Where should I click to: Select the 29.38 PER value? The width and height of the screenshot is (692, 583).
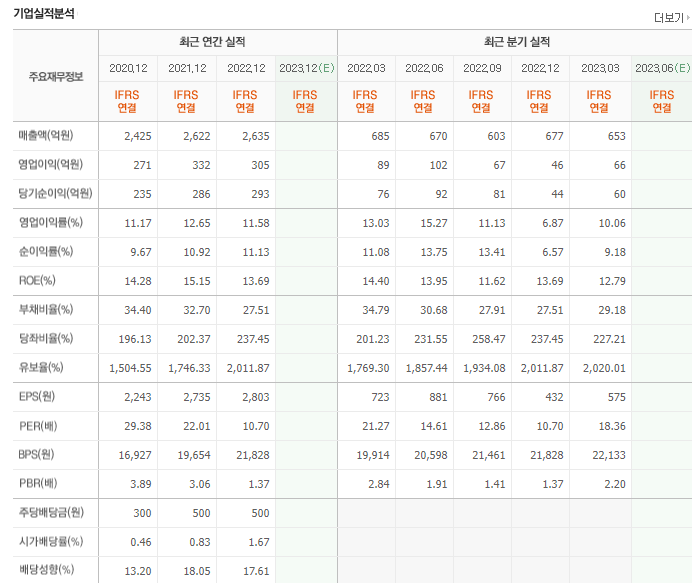(138, 426)
